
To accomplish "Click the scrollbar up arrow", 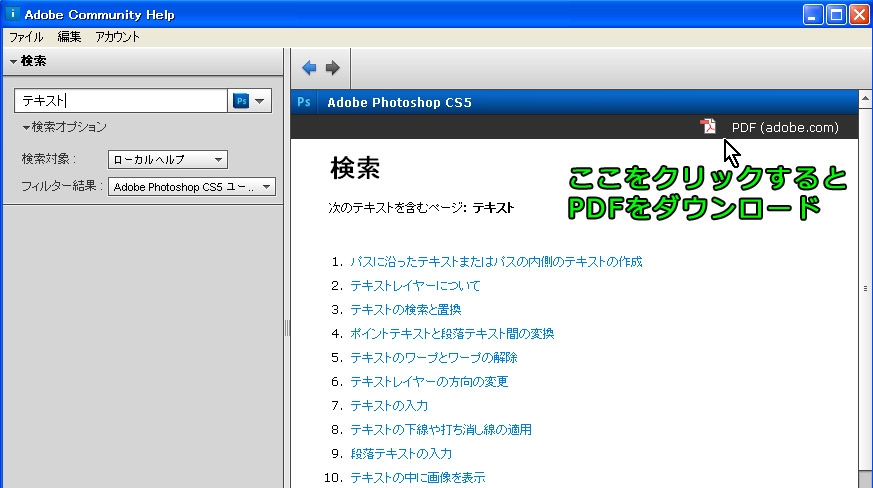I will tap(865, 99).
